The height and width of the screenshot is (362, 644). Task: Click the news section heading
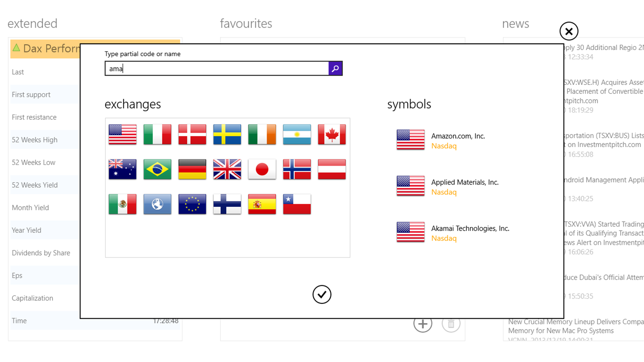[x=516, y=24]
